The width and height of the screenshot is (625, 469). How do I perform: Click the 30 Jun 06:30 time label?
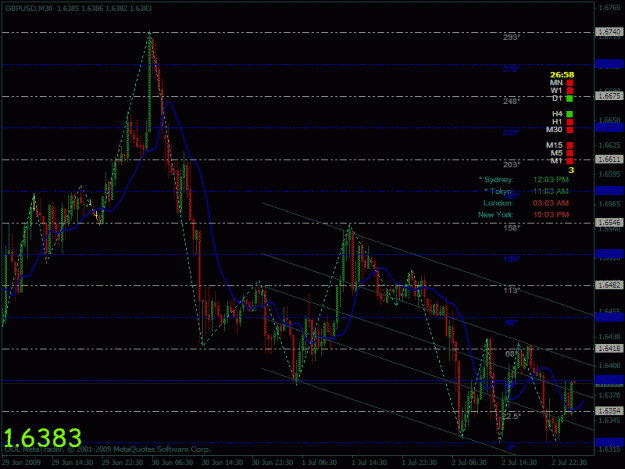click(x=173, y=462)
